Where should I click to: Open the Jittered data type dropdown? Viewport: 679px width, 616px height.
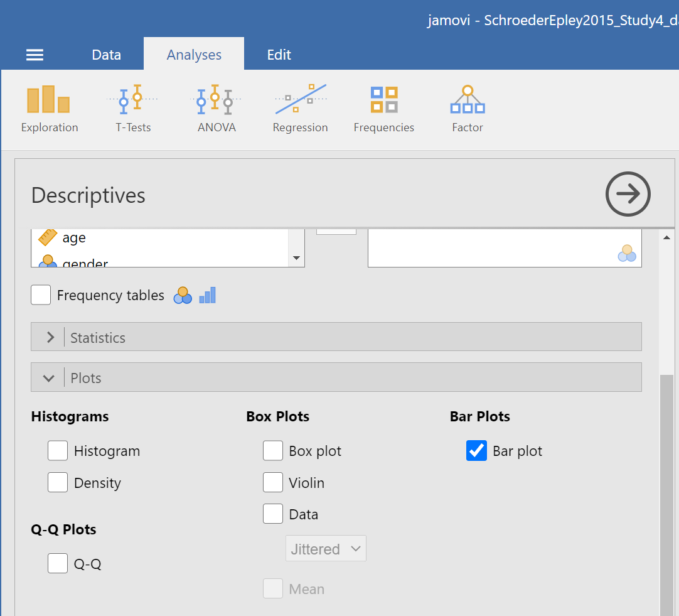pos(326,549)
